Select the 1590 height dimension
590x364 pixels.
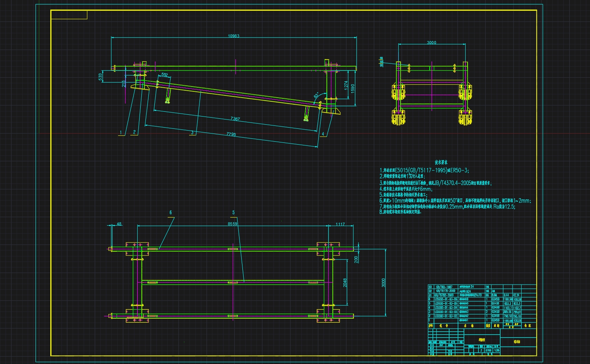tap(353, 89)
